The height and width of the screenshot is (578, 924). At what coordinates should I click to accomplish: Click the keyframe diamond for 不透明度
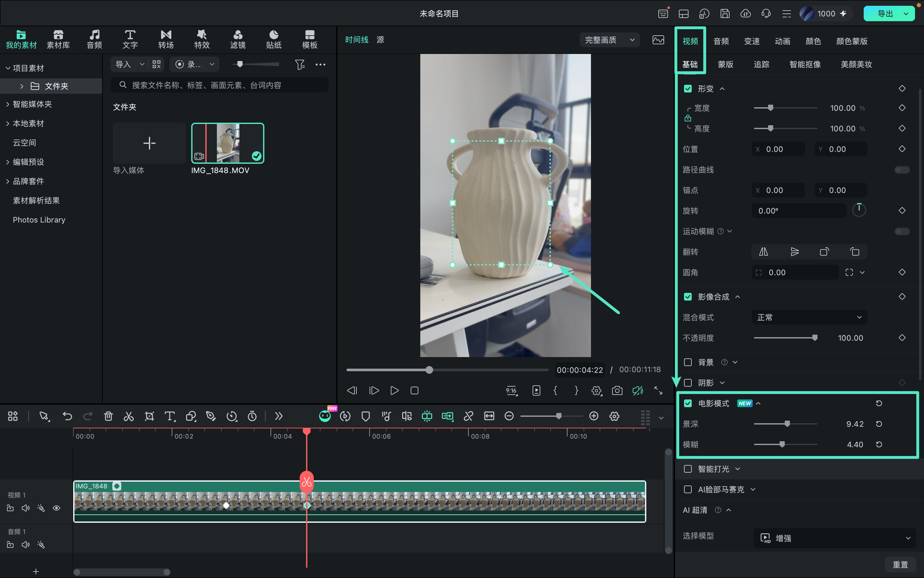click(x=902, y=338)
